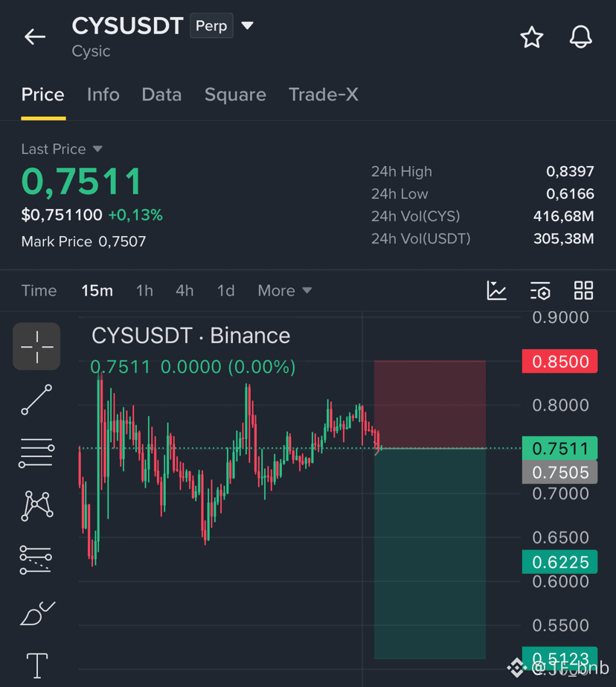Open chart settings icon
Image resolution: width=616 pixels, height=687 pixels.
click(540, 291)
